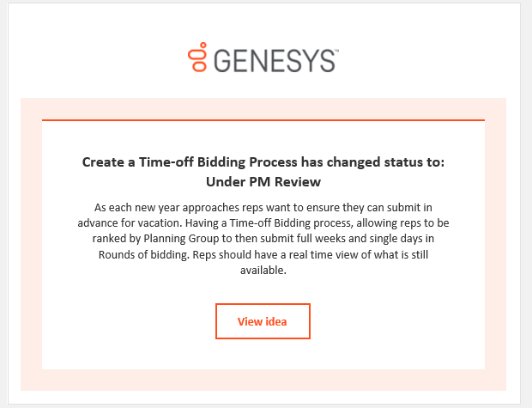Click the orange divider line above the heading

point(263,120)
